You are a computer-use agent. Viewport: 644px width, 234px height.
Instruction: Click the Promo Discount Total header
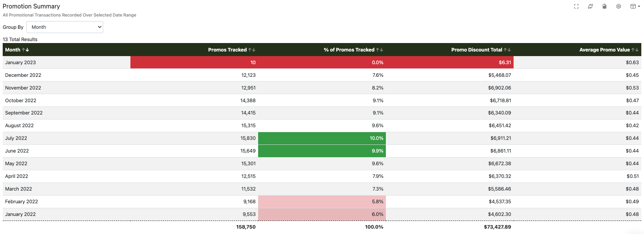pyautogui.click(x=476, y=50)
